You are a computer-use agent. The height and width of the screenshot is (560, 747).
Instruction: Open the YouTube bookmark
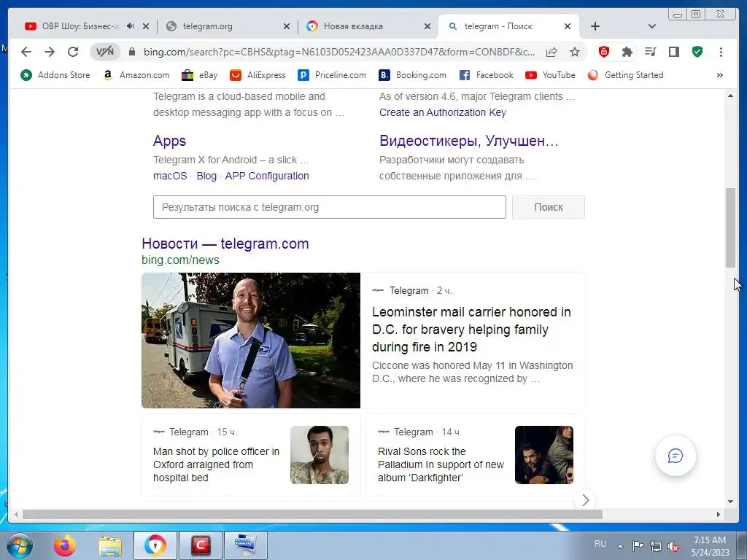550,75
